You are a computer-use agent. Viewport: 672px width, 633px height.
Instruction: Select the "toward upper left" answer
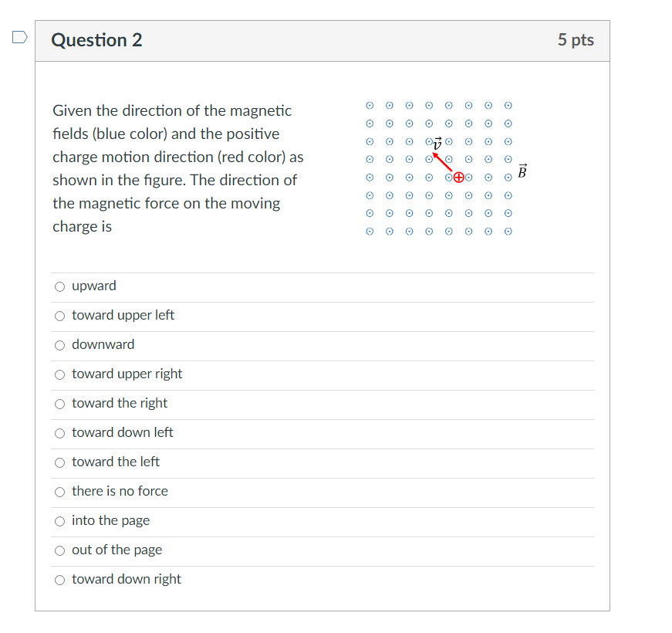point(59,316)
